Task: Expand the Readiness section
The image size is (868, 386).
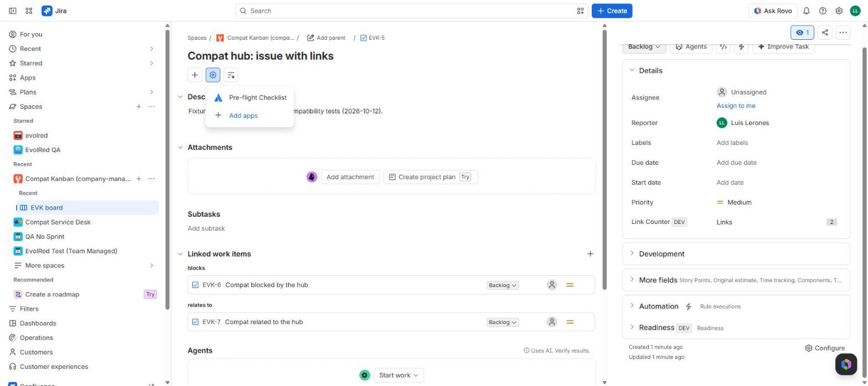Action: tap(632, 327)
